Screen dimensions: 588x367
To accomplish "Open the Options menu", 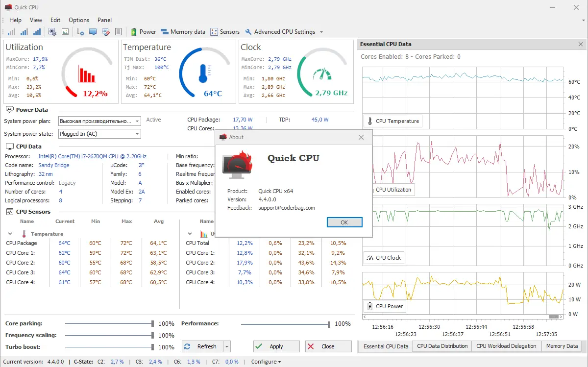I will 79,20.
